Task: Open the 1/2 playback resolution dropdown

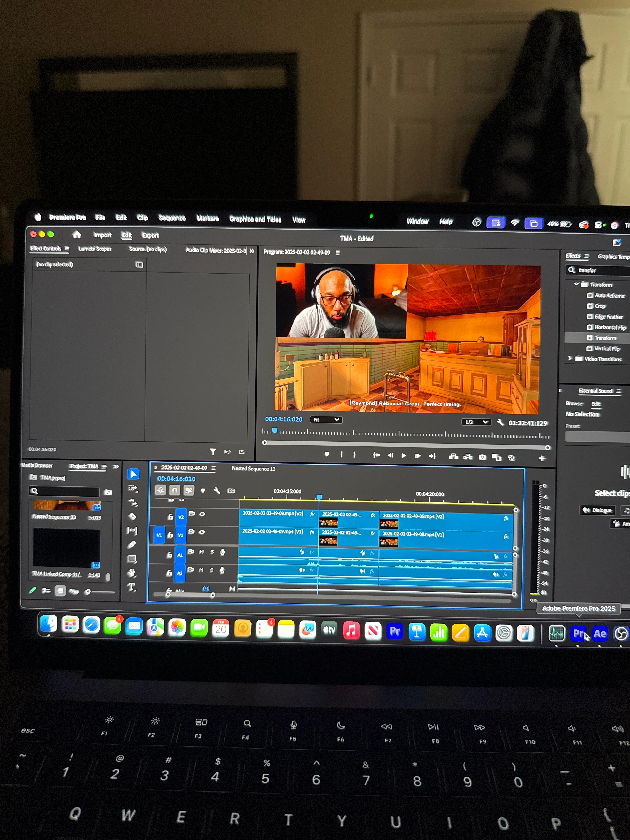Action: point(476,422)
